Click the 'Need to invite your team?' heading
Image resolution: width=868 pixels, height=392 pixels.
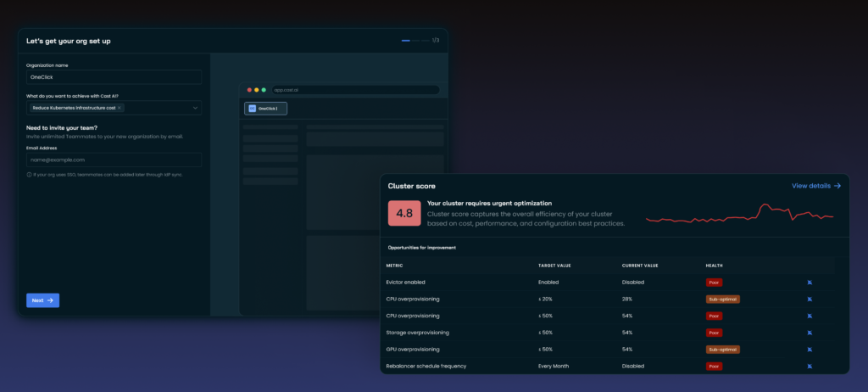point(62,127)
